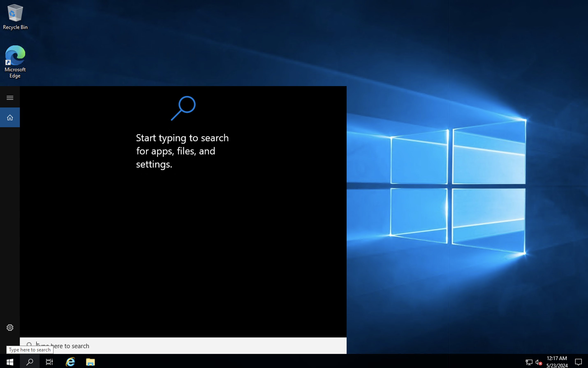
Task: Launch Internet Explorer from the taskbar
Action: pos(70,362)
